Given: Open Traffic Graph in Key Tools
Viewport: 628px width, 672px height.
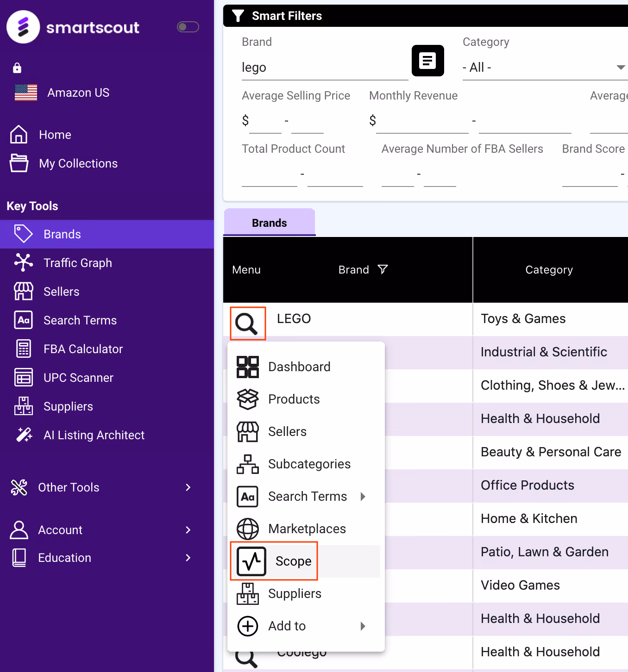Looking at the screenshot, I should point(78,263).
